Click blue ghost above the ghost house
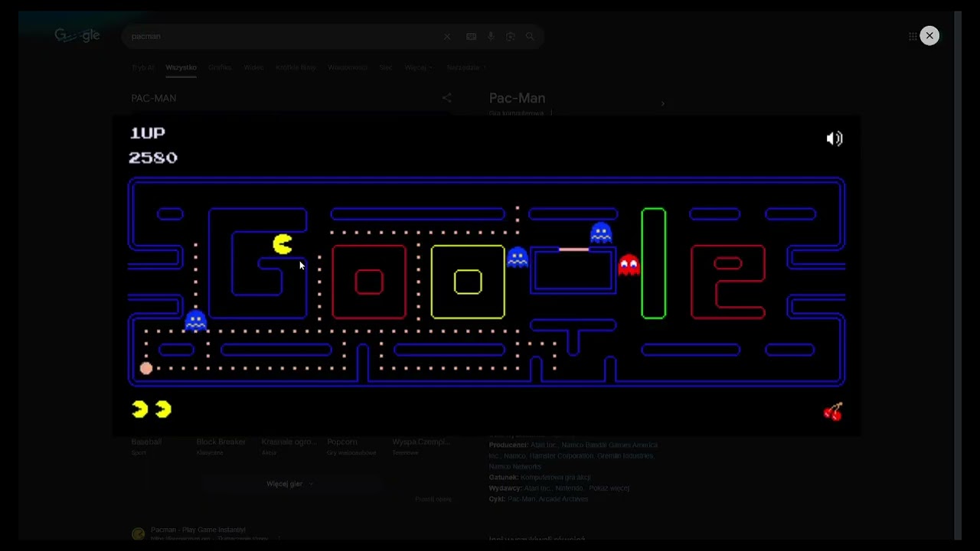The image size is (980, 551). pyautogui.click(x=601, y=233)
